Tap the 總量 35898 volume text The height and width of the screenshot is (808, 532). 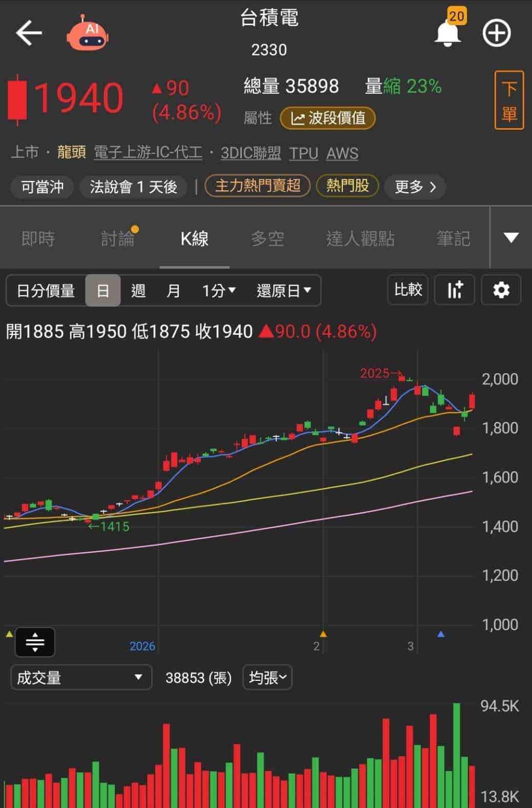291,86
